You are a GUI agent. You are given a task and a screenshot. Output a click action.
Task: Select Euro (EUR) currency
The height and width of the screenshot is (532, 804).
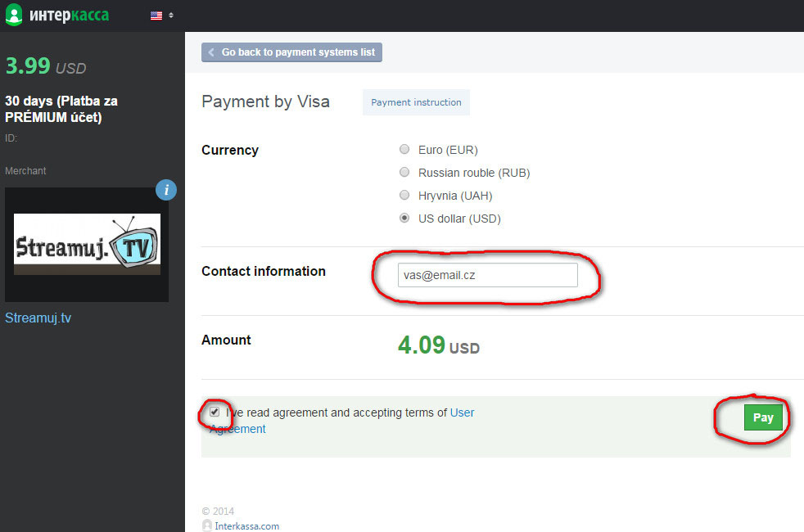pyautogui.click(x=404, y=149)
